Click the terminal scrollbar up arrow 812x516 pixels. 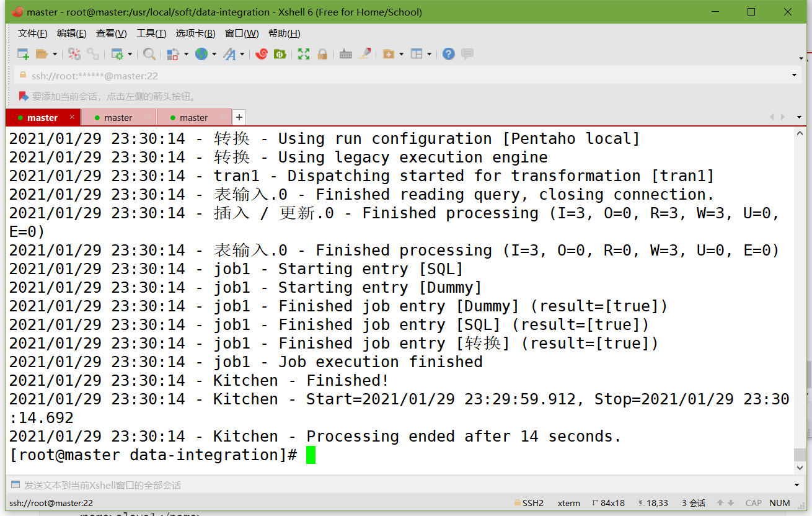pos(800,134)
